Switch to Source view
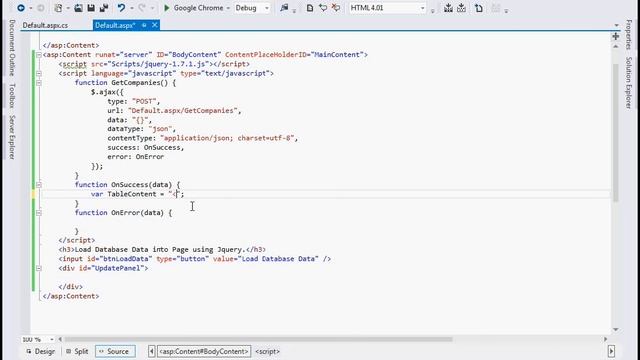Screen dimensions: 640x360 click(115, 351)
